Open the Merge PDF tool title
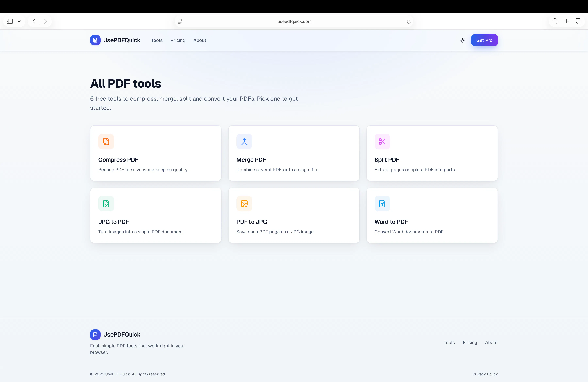The image size is (588, 382). pyautogui.click(x=251, y=160)
